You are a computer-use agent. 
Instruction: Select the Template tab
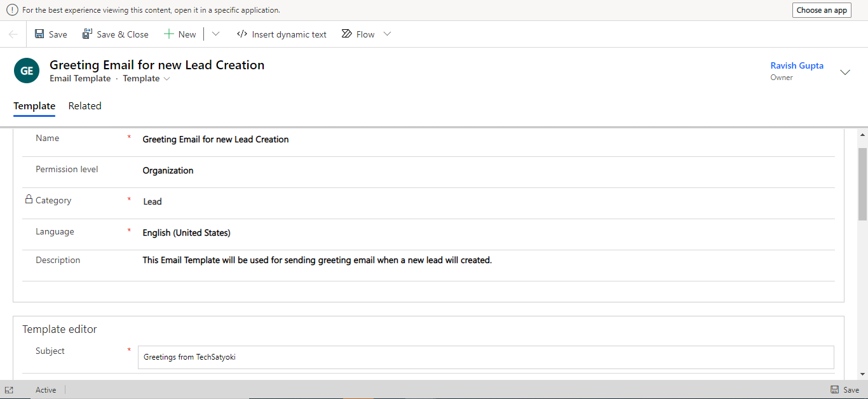[34, 105]
